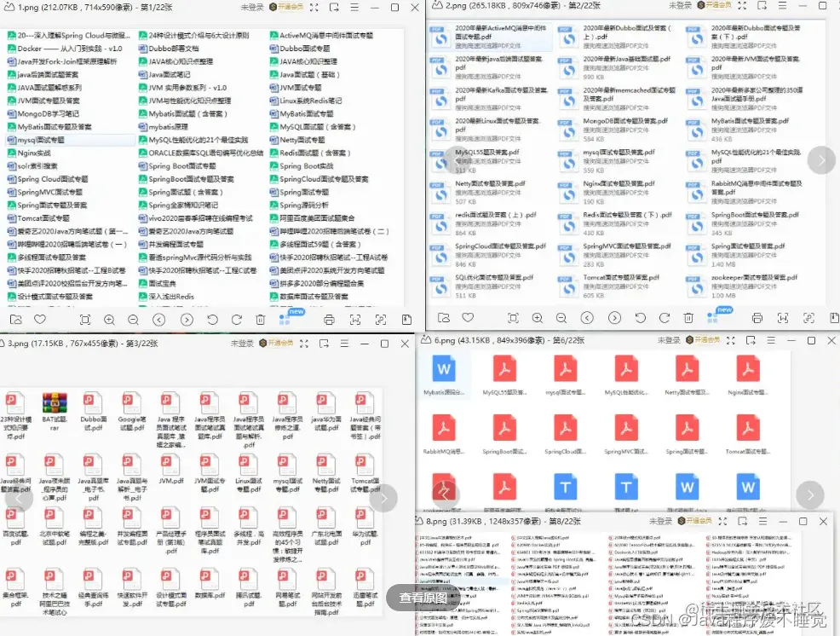840x636 pixels.
Task: Click the document page icon in 1.png window
Action: click(x=406, y=320)
